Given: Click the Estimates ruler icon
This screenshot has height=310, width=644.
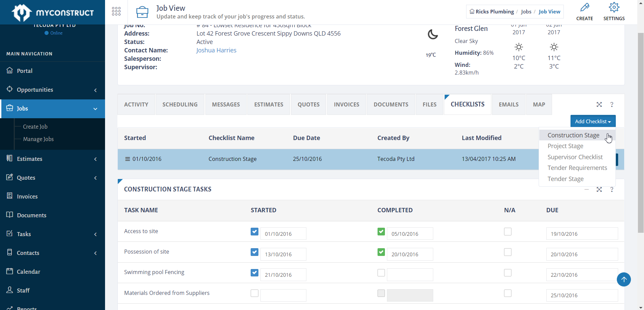Looking at the screenshot, I should 10,159.
